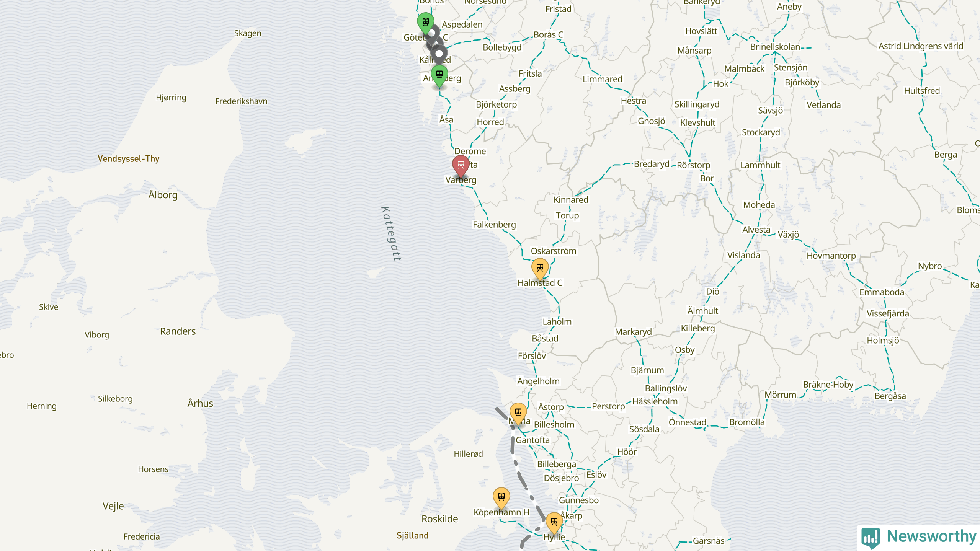Click the Lammhult station label
This screenshot has width=980, height=551.
760,165
